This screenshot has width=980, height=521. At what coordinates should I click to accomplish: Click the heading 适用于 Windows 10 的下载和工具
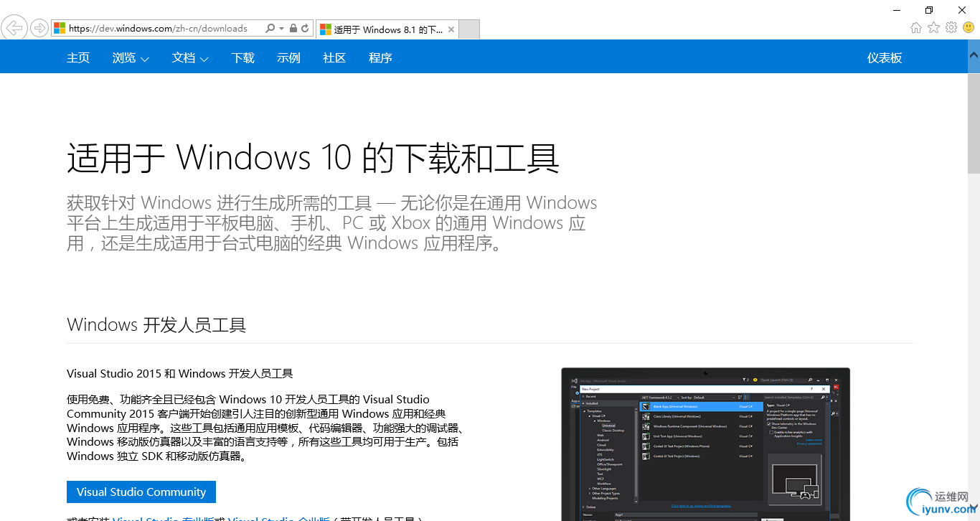point(313,158)
